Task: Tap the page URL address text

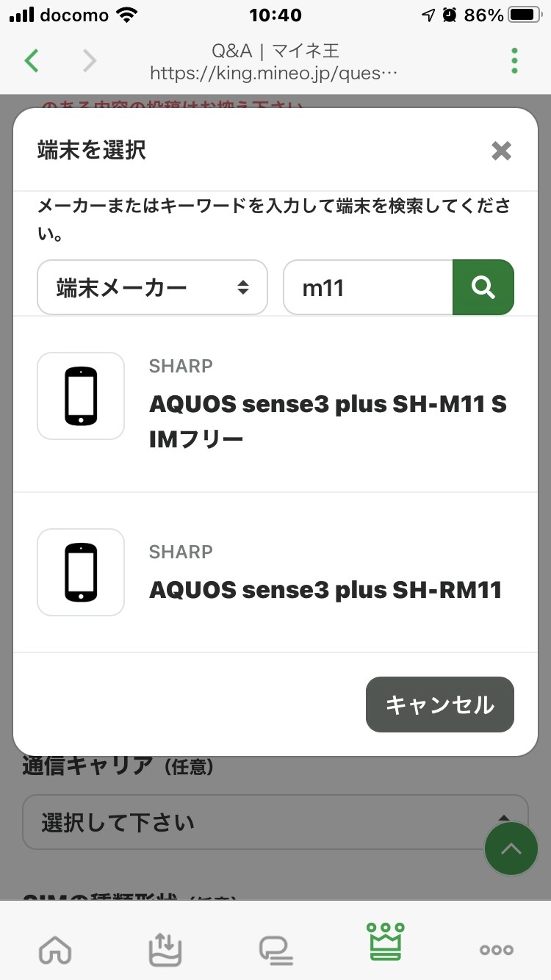Action: (274, 73)
